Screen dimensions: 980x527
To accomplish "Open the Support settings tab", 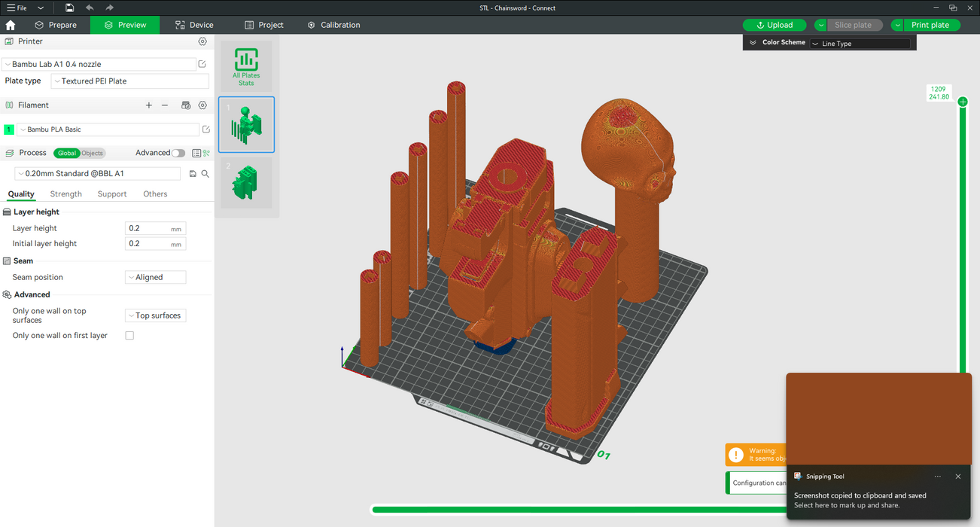I will (112, 194).
